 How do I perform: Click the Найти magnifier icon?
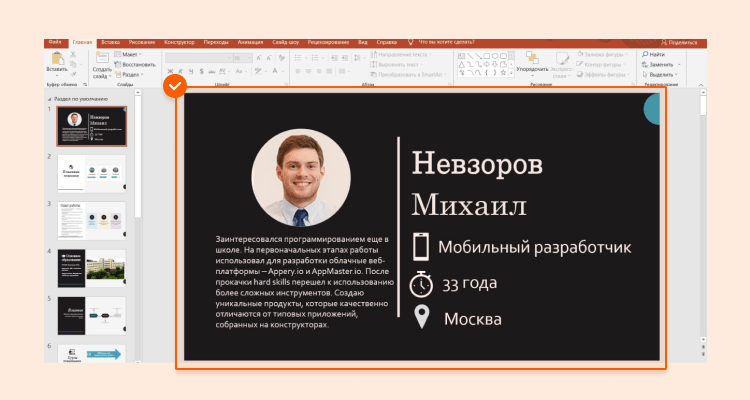[x=645, y=54]
